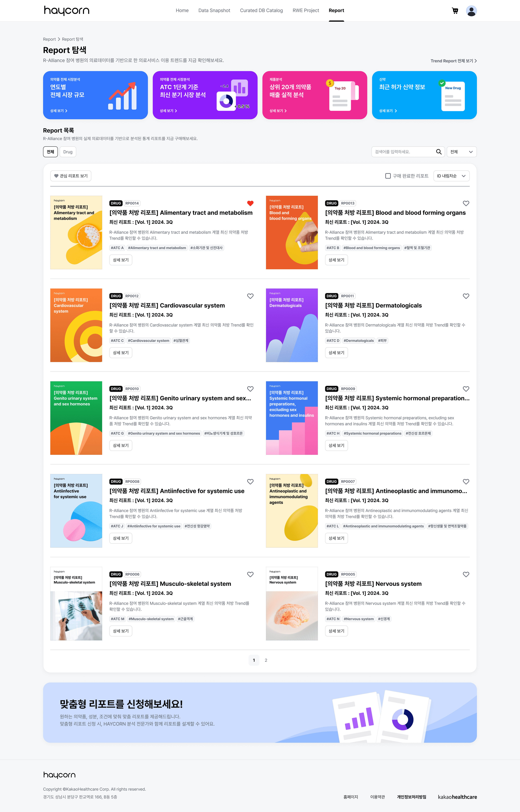Go to Home in navigation
This screenshot has height=812, width=520.
[x=182, y=10]
